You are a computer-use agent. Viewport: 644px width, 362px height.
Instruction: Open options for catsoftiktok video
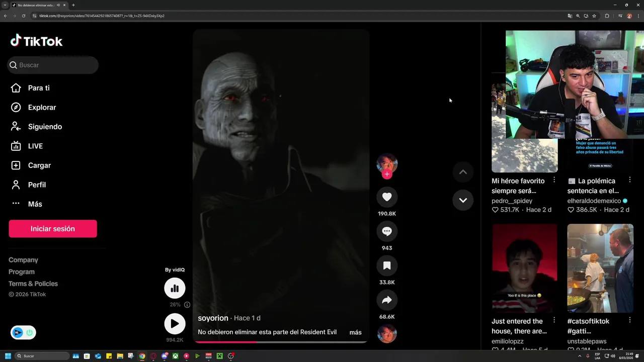click(629, 320)
